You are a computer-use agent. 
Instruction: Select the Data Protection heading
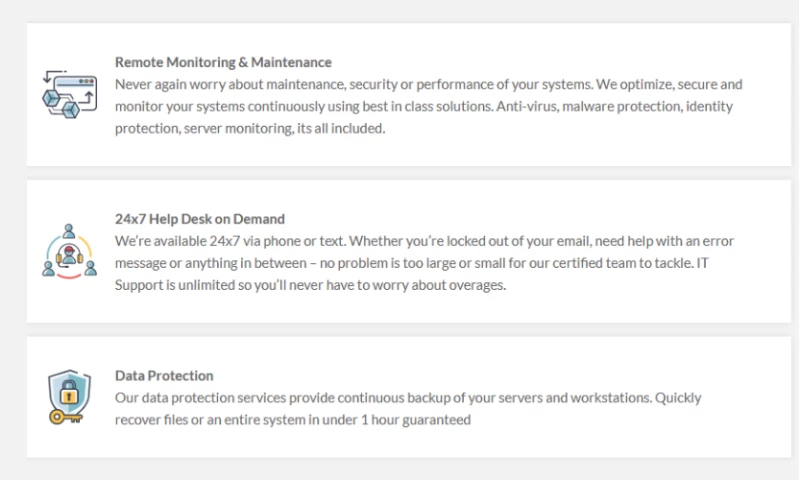(x=164, y=376)
